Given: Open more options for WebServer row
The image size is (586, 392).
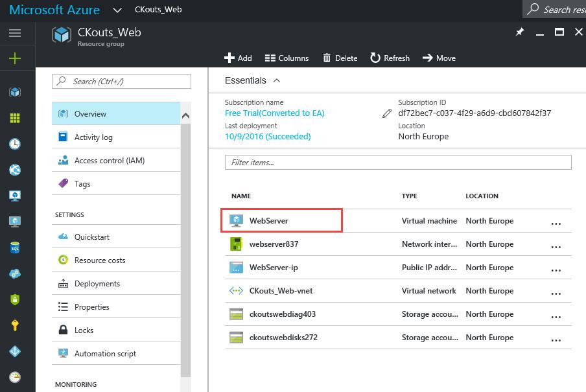Looking at the screenshot, I should pos(556,224).
